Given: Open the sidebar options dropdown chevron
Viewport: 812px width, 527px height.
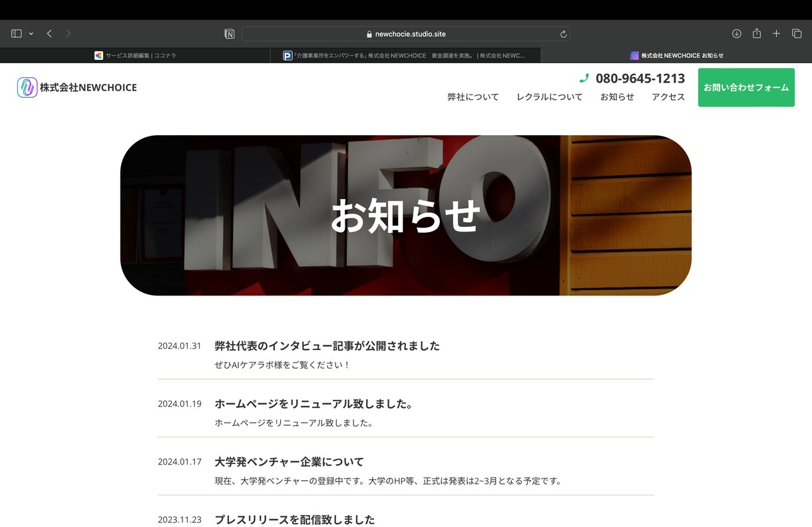Looking at the screenshot, I should pyautogui.click(x=31, y=34).
